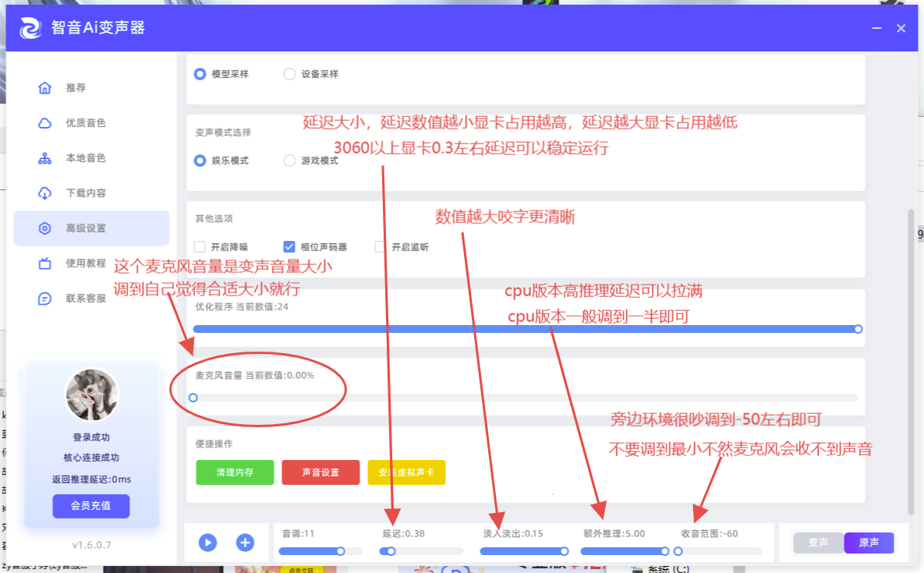This screenshot has width=924, height=573.
Task: Adjust the 收音范围 slider
Action: 717,551
